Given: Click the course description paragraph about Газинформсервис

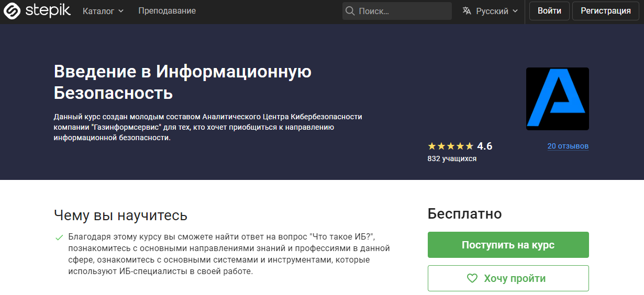Looking at the screenshot, I should [208, 127].
